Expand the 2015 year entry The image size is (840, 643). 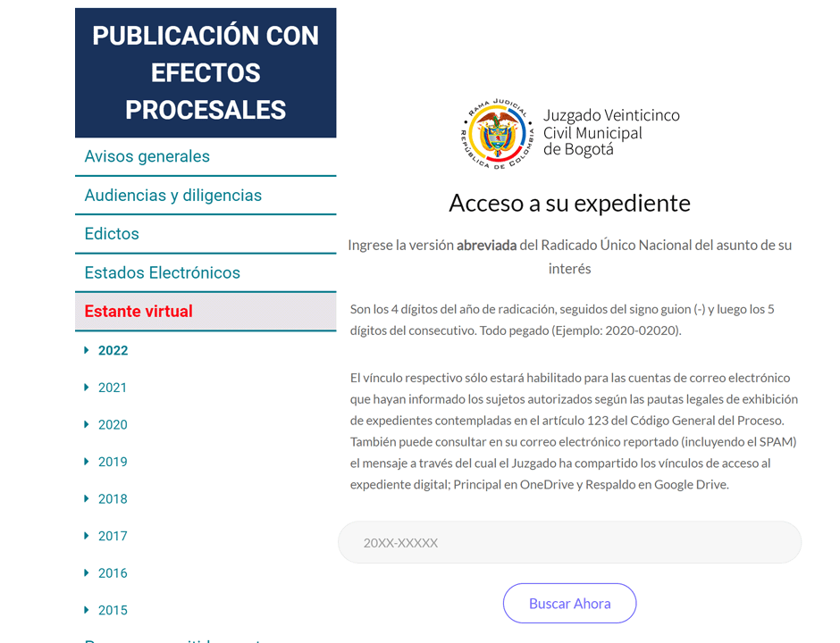point(113,609)
